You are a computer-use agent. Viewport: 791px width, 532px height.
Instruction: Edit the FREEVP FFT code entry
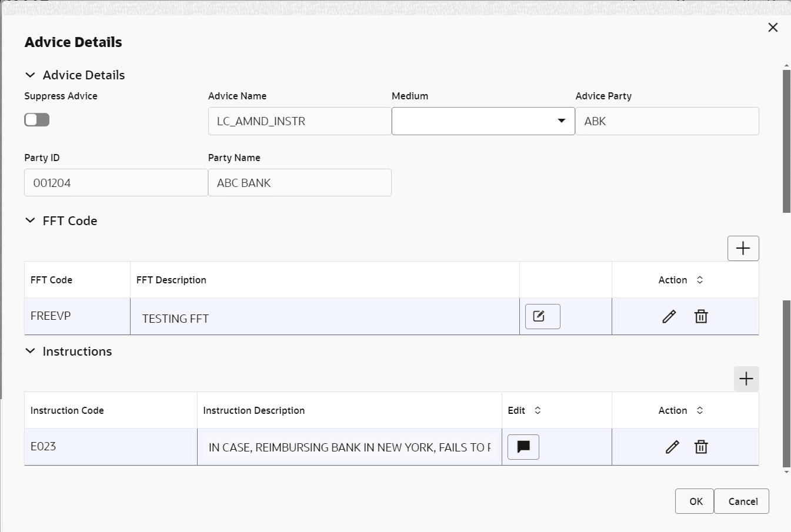point(669,316)
